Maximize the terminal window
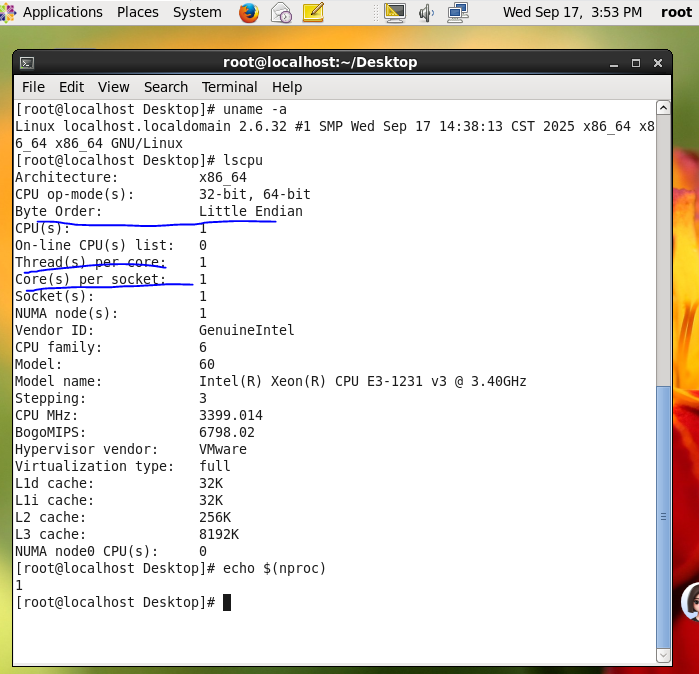 tap(636, 63)
